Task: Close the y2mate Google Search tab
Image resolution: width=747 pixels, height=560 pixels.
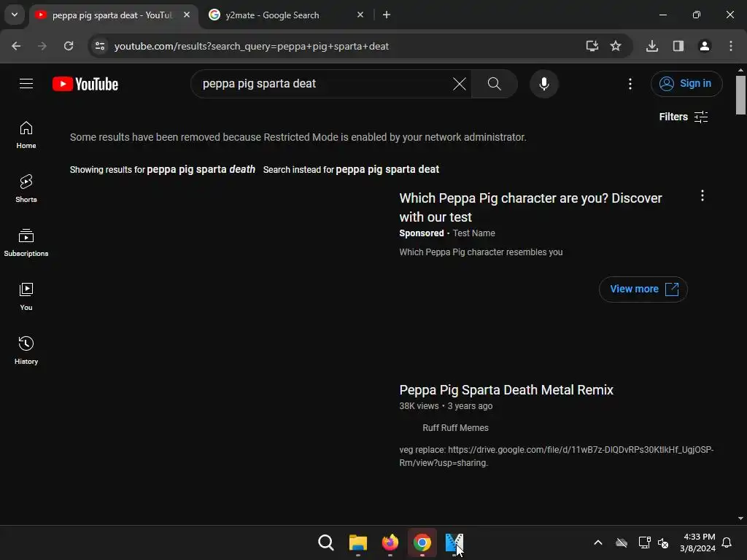Action: click(360, 15)
